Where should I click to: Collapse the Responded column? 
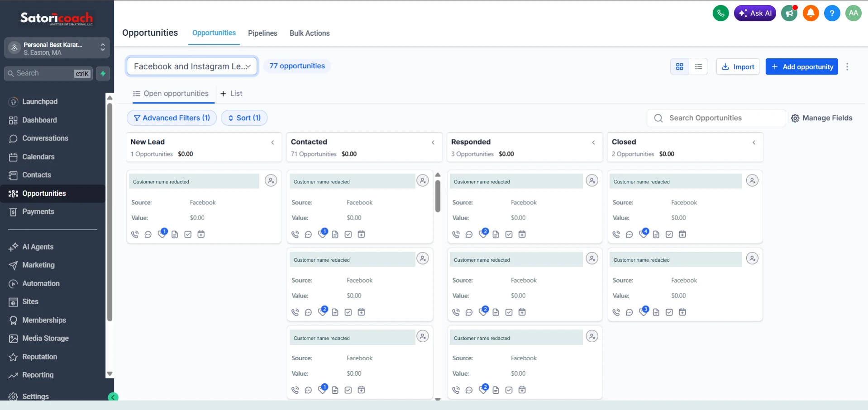pos(593,142)
